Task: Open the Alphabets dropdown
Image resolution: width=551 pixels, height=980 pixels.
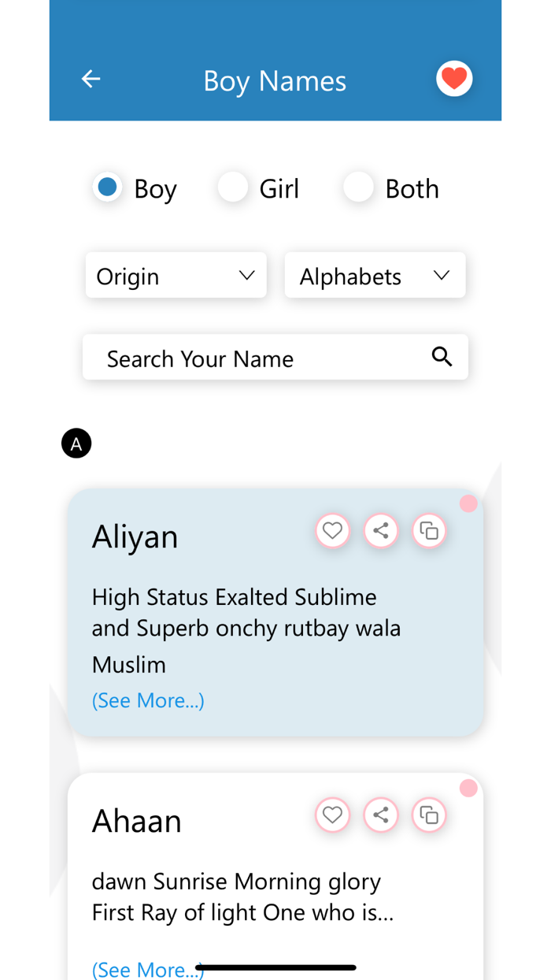Action: tap(375, 275)
